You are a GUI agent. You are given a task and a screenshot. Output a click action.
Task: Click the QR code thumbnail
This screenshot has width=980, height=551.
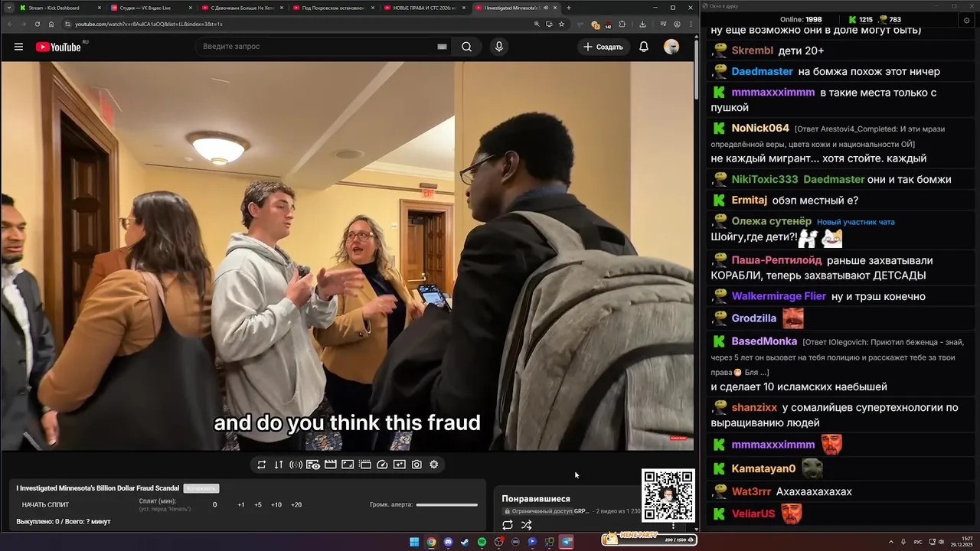pos(668,495)
